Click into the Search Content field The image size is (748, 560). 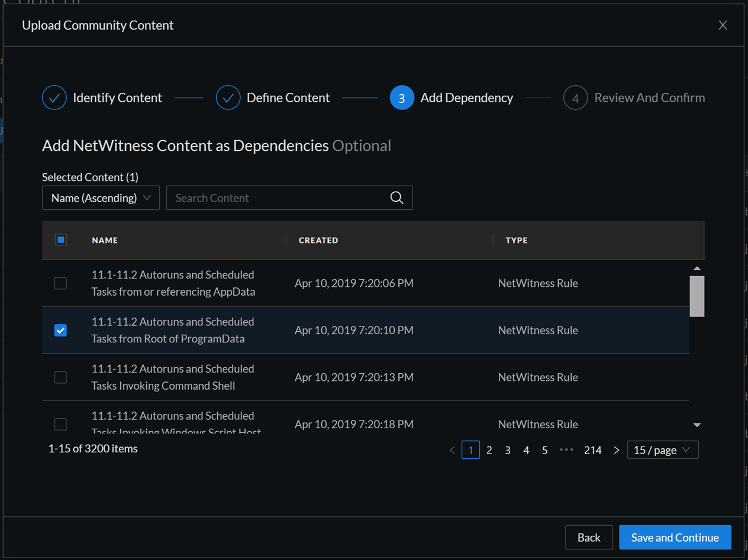click(278, 198)
